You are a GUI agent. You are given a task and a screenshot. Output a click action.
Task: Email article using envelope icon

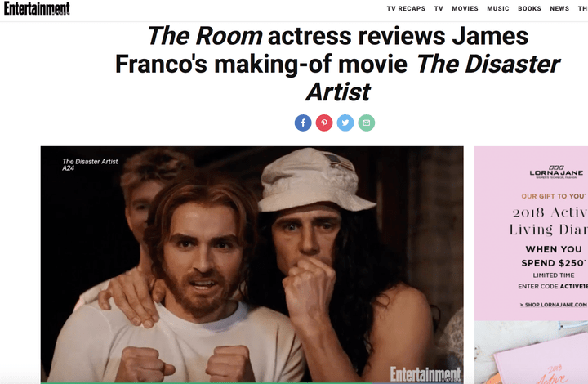(x=367, y=123)
